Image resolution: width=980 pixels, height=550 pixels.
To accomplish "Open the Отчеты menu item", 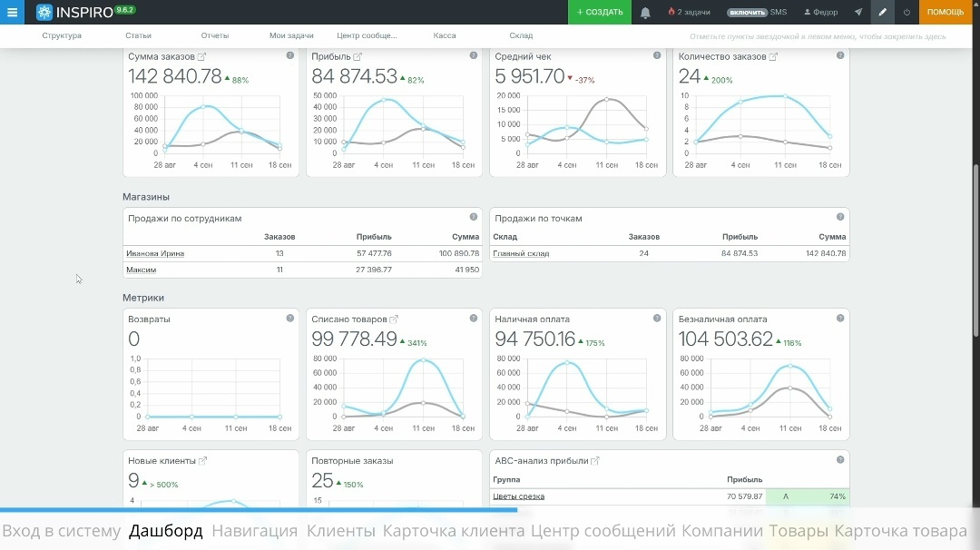I will [215, 35].
